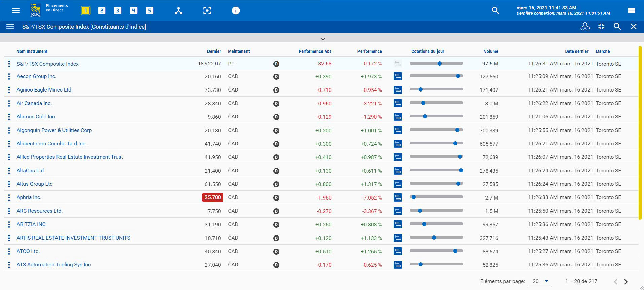The height and width of the screenshot is (290, 644).
Task: Open row options for S&P/TSX Composite Index
Action: coord(9,64)
